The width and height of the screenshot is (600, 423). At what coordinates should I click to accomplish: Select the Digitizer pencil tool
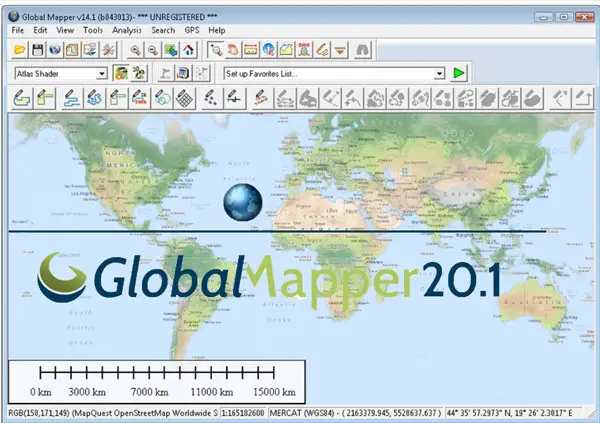tap(322, 50)
